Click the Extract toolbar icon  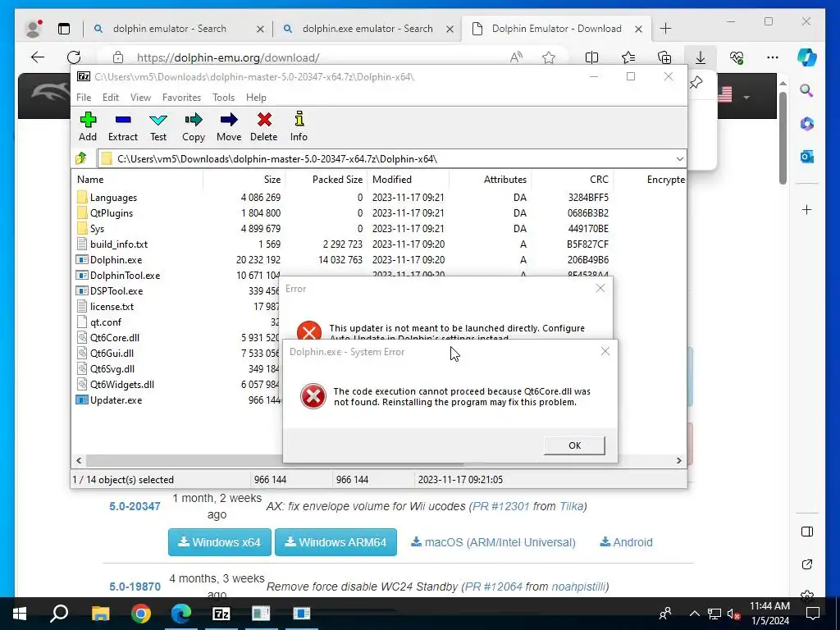tap(123, 127)
